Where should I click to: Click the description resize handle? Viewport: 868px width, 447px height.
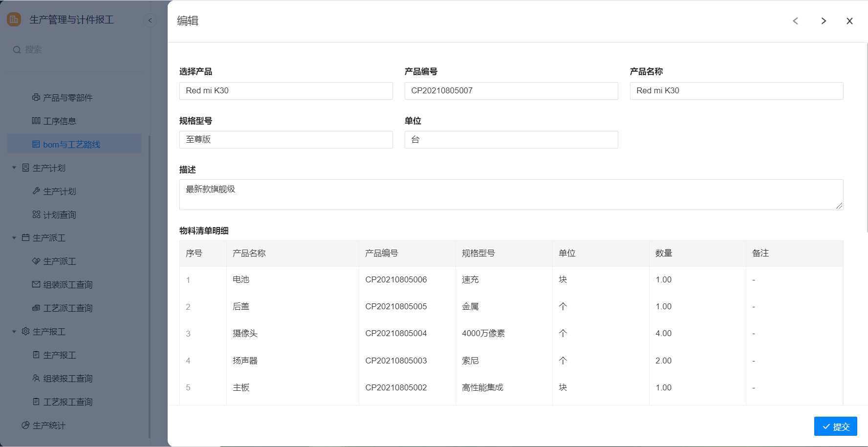tap(839, 206)
